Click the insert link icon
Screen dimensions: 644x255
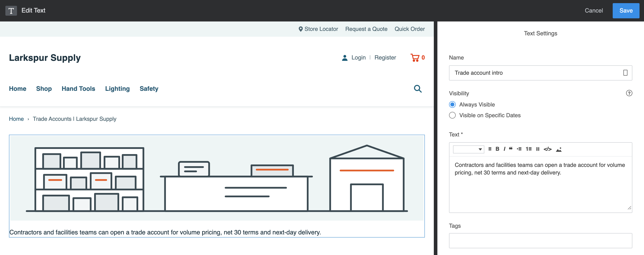pos(538,149)
